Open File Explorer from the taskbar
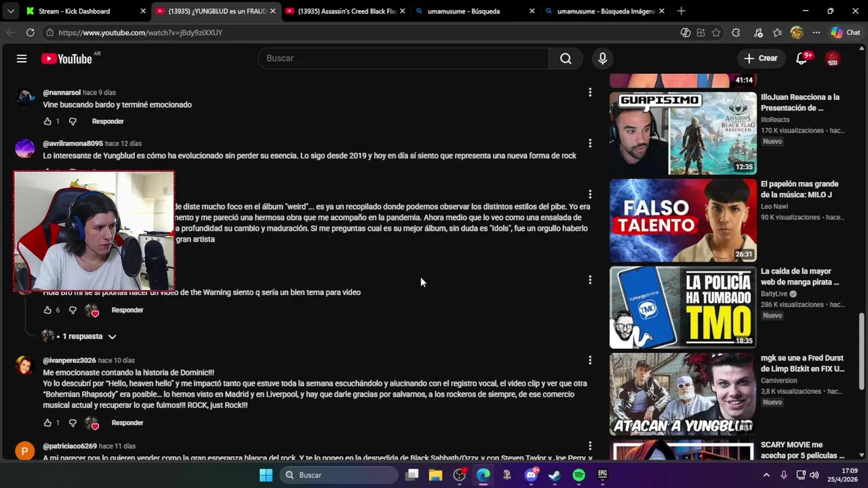The width and height of the screenshot is (868, 488). tap(435, 475)
